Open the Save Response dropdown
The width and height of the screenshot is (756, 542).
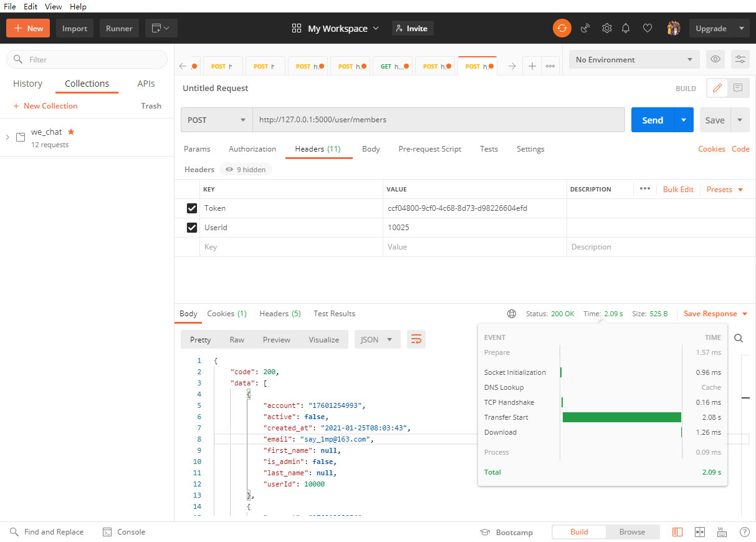tap(715, 314)
